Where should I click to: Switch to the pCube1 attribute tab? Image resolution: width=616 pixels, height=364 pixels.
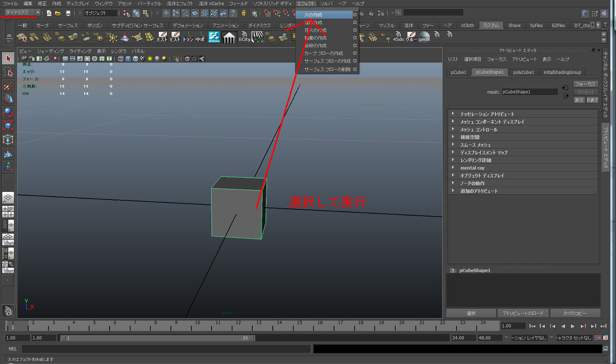tap(458, 72)
